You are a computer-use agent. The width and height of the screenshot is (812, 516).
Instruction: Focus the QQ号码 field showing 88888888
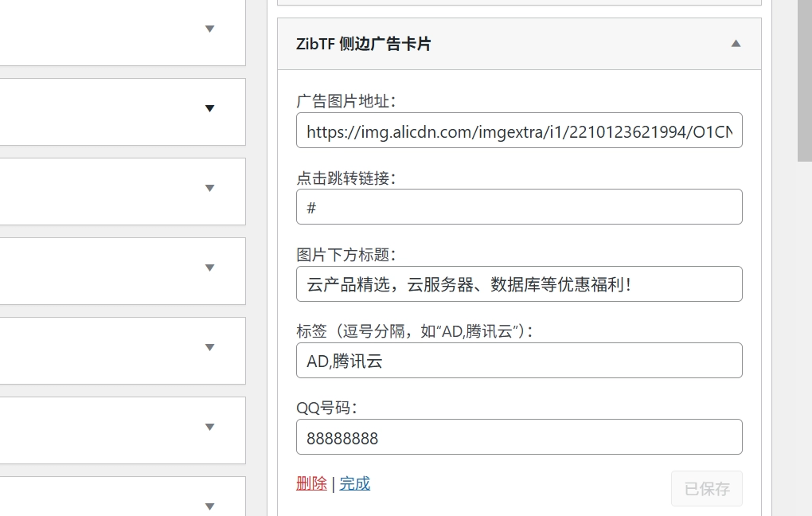(519, 436)
